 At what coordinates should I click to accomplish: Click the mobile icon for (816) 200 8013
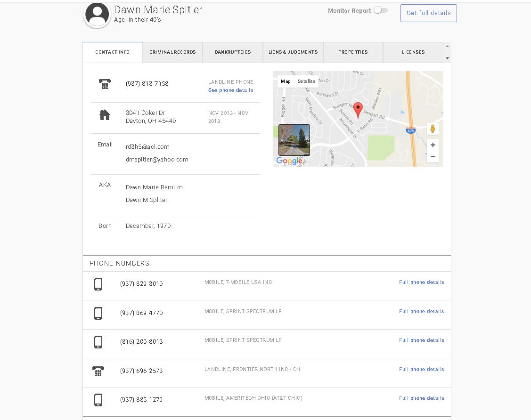coord(98,342)
